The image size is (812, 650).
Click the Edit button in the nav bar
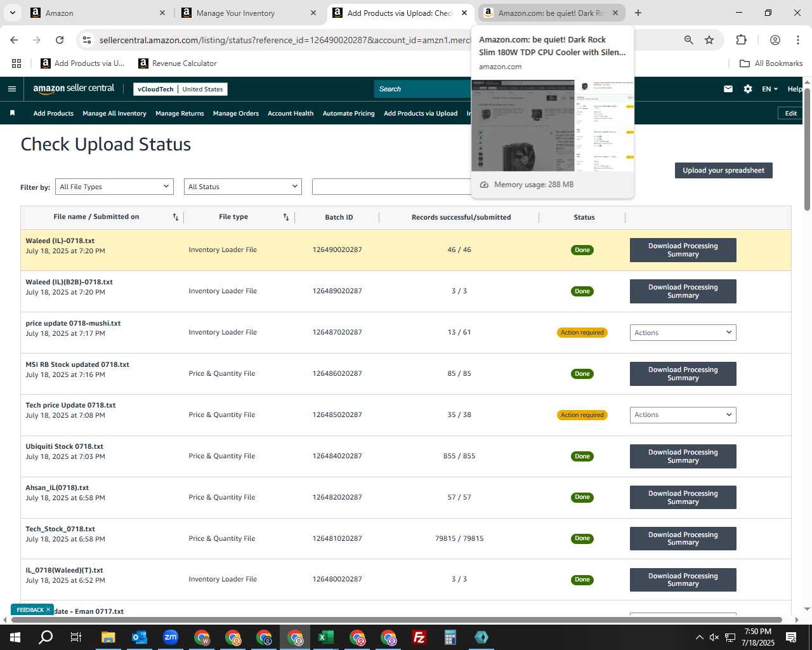790,113
